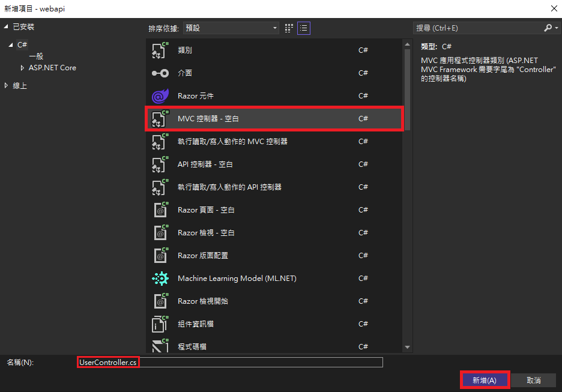Select ASP.NET Core category label
This screenshot has width=562, height=392.
pos(52,68)
